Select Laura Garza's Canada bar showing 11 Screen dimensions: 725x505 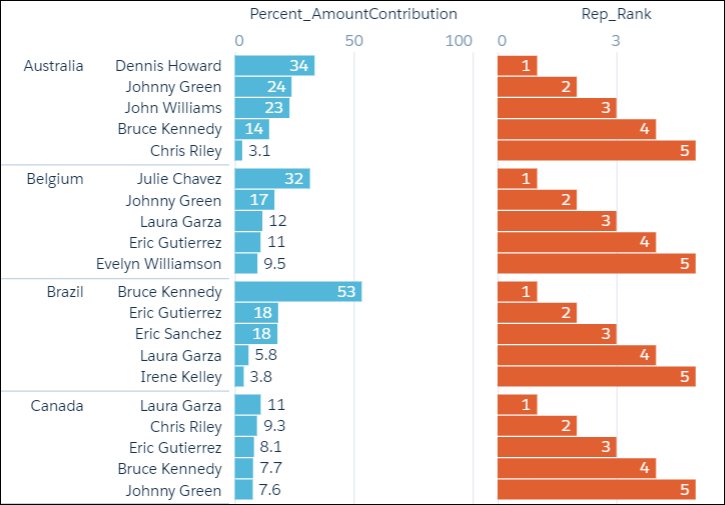coord(247,405)
